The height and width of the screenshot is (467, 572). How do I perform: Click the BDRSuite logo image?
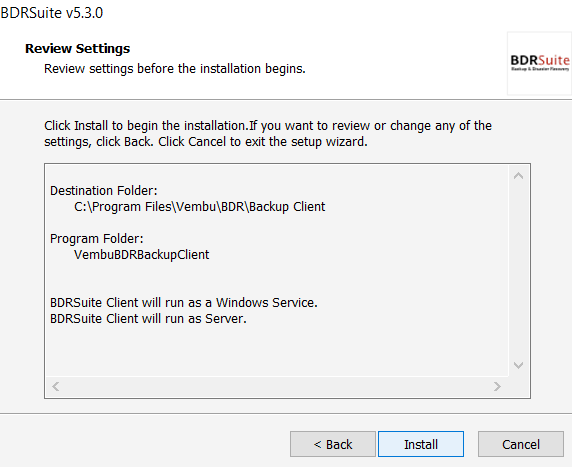pyautogui.click(x=540, y=63)
